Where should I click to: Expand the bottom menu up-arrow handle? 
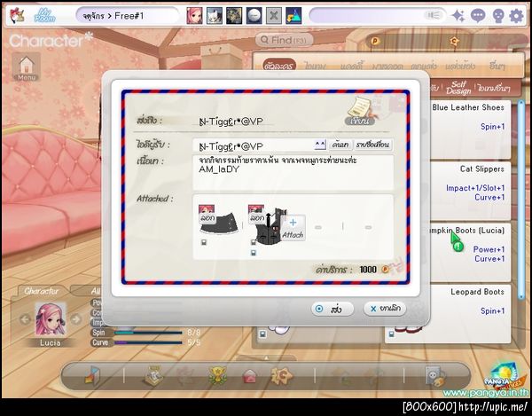[266, 358]
